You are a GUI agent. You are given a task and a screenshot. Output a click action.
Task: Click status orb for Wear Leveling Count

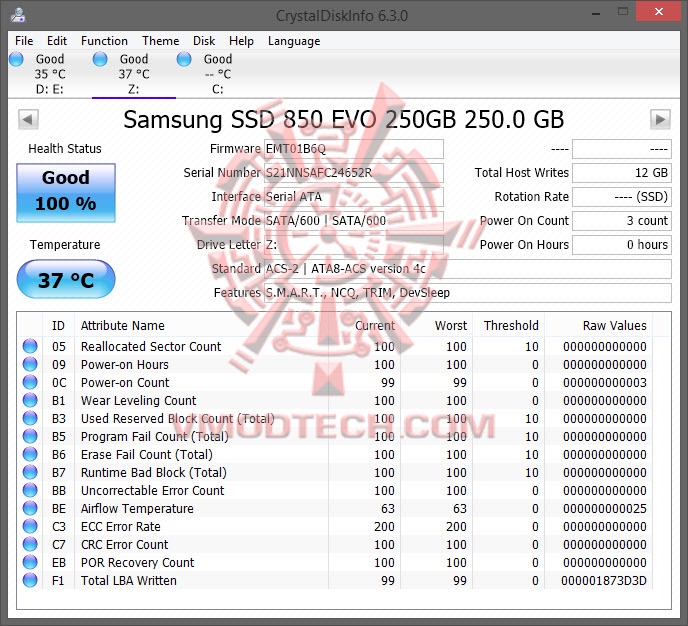tap(30, 400)
